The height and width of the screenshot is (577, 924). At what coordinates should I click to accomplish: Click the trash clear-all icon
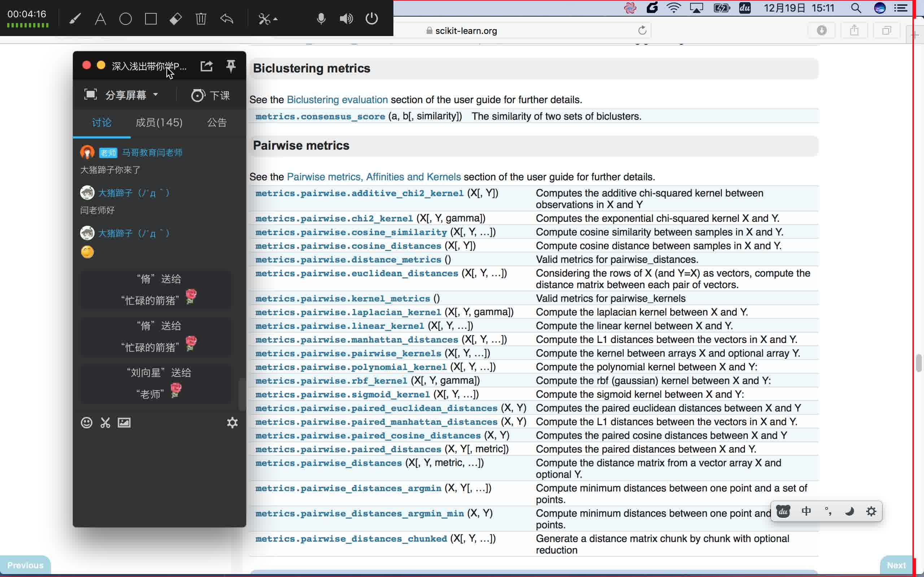click(201, 19)
